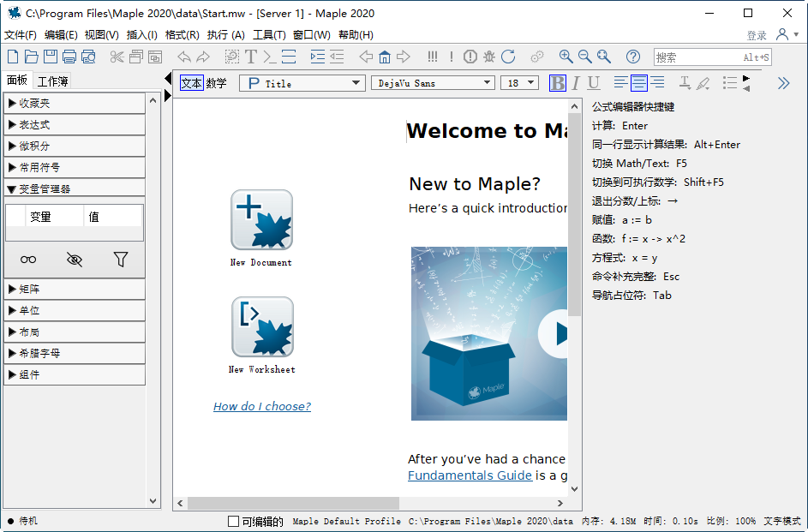808x532 pixels.
Task: Restart Maple server
Action: (508, 57)
